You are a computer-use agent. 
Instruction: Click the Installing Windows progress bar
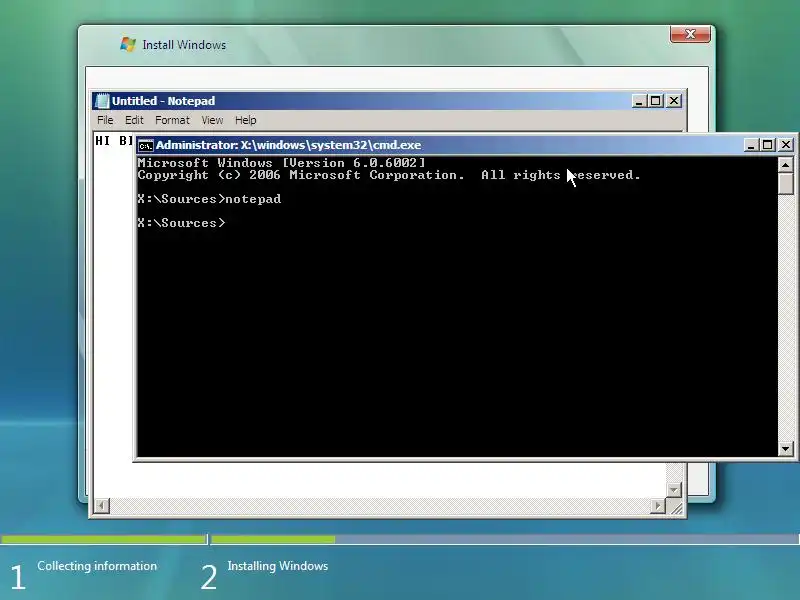click(x=505, y=539)
